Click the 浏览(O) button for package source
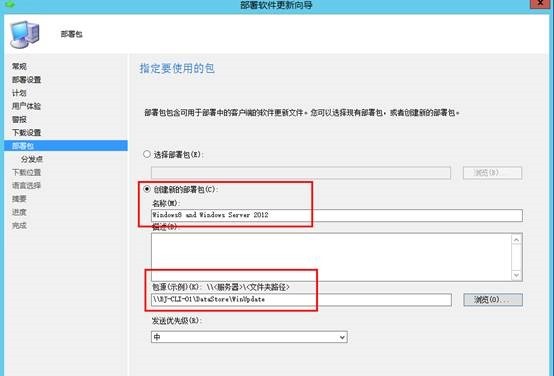 click(493, 300)
